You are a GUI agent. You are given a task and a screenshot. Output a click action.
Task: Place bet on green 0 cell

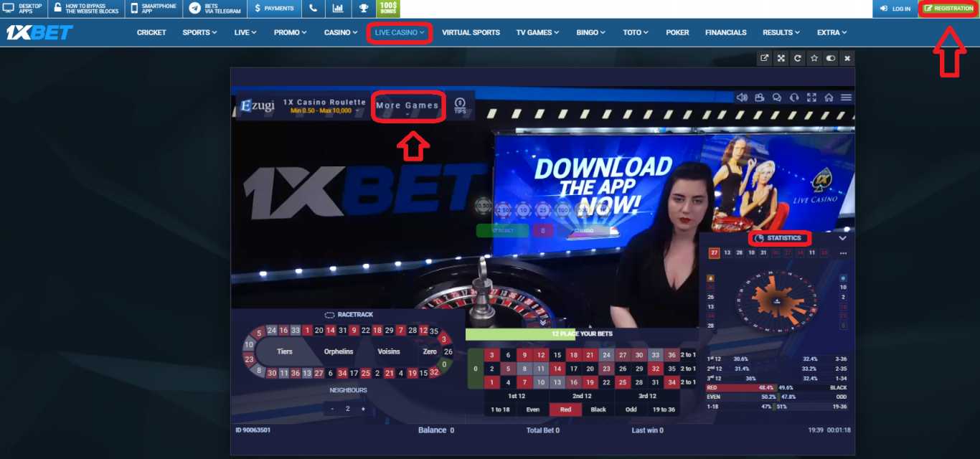click(474, 369)
